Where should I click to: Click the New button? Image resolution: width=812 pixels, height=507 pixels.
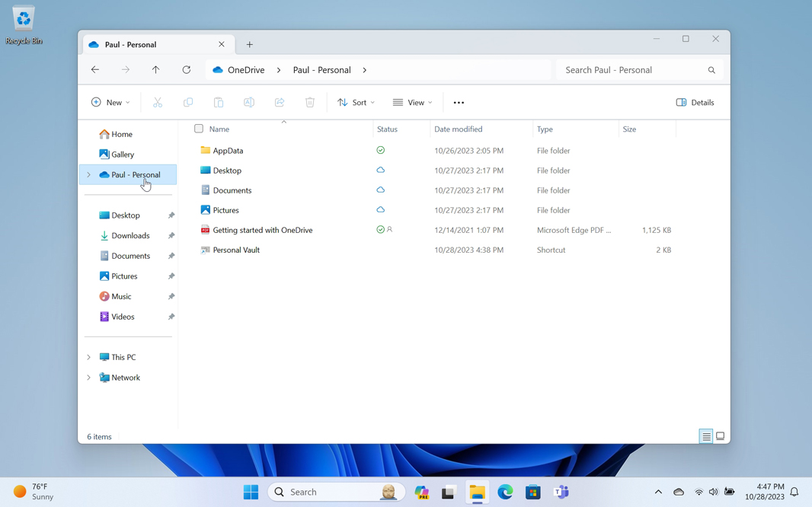pyautogui.click(x=110, y=103)
